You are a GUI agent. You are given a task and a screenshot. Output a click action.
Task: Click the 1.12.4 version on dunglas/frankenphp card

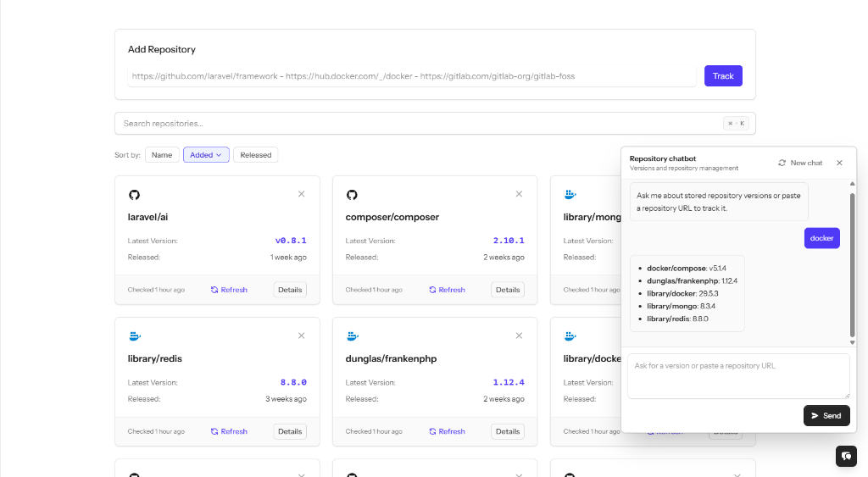pyautogui.click(x=509, y=382)
